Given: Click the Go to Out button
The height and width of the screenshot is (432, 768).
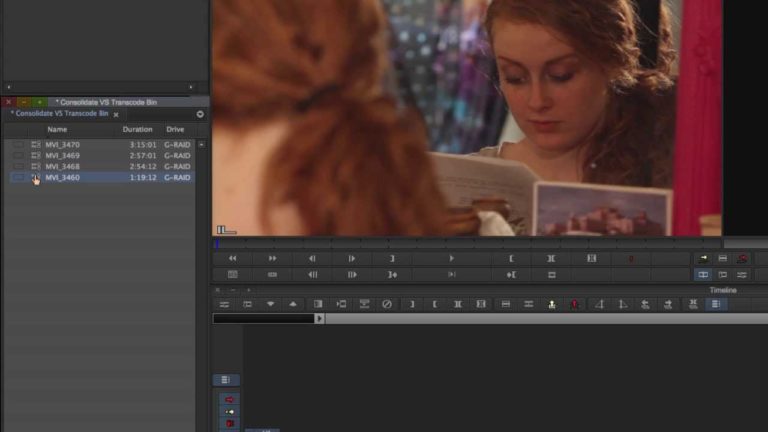Looking at the screenshot, I should (x=392, y=275).
